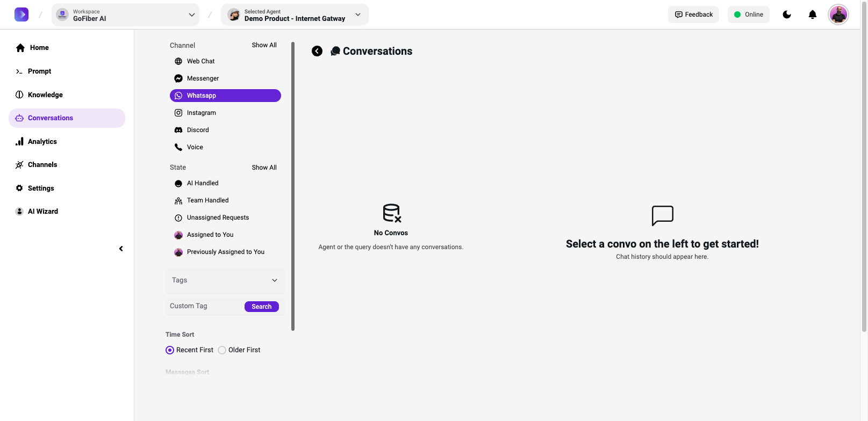This screenshot has width=868, height=421.
Task: Open the notifications bell
Action: coord(813,14)
